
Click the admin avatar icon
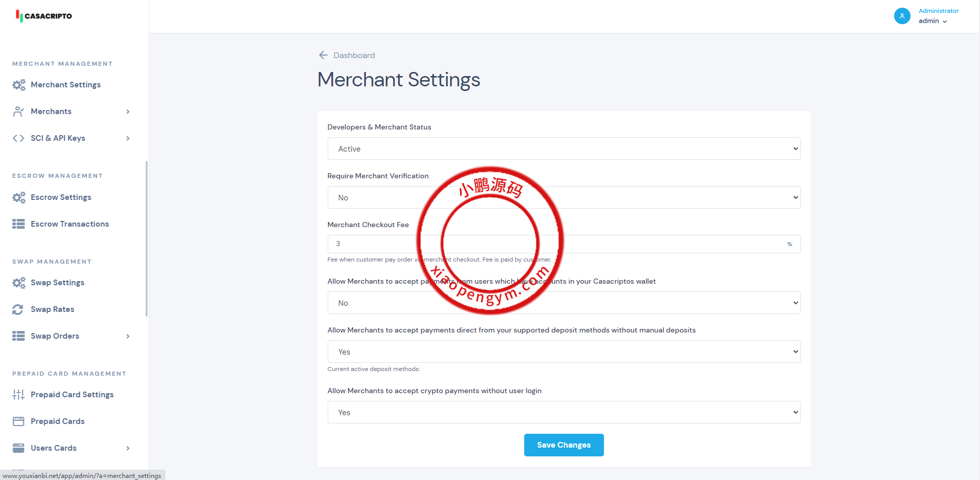pyautogui.click(x=902, y=16)
